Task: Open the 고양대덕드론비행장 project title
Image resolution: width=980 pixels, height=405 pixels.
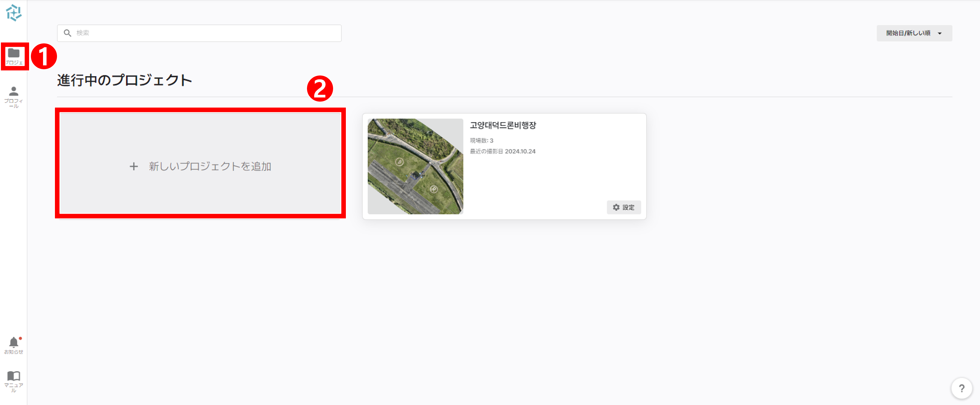Action: (503, 125)
